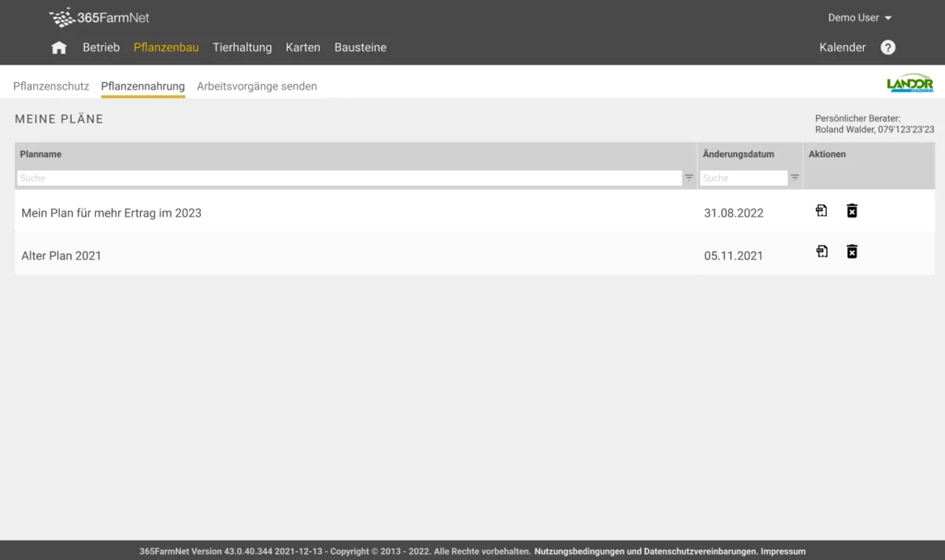Open the Tierhaltung menu
This screenshot has height=560, width=945.
click(x=242, y=47)
